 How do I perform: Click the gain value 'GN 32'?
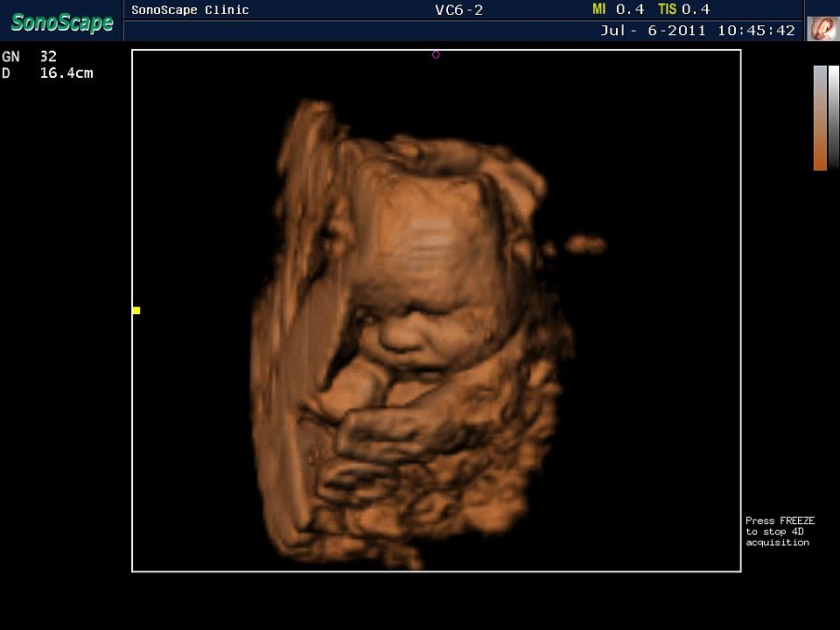click(30, 56)
